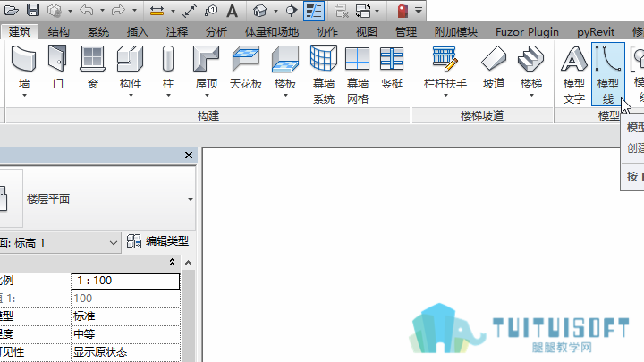Select the Door (门) tool
The height and width of the screenshot is (362, 644).
(x=58, y=68)
